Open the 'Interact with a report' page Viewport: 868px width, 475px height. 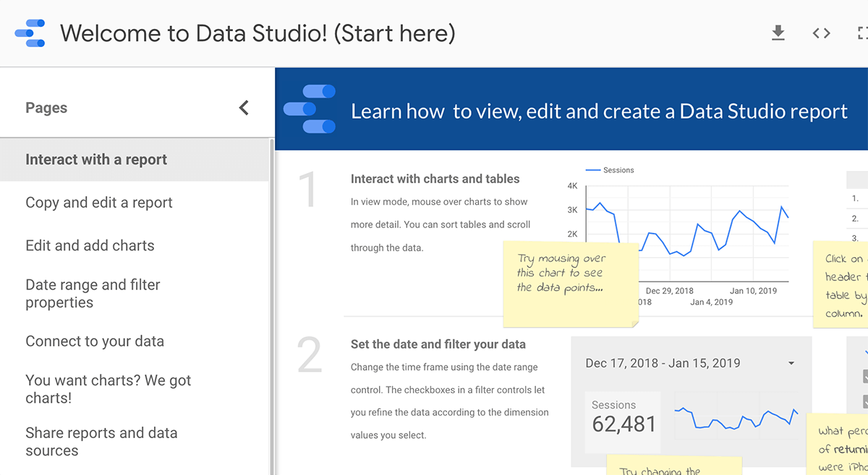pos(135,159)
